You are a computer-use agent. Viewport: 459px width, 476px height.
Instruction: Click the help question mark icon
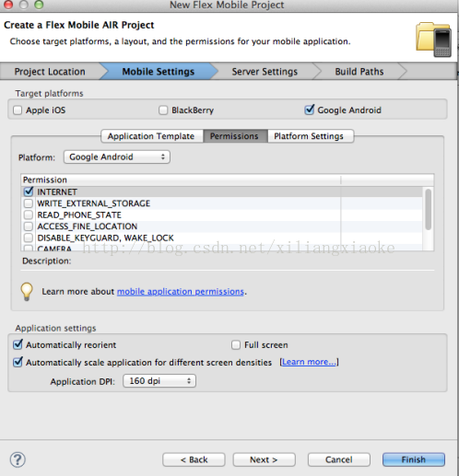18,459
